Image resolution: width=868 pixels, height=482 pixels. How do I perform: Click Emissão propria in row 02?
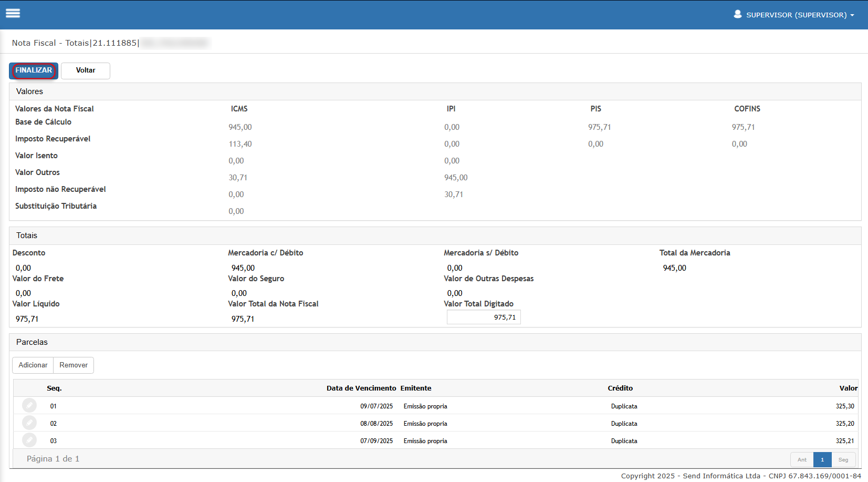pyautogui.click(x=425, y=424)
